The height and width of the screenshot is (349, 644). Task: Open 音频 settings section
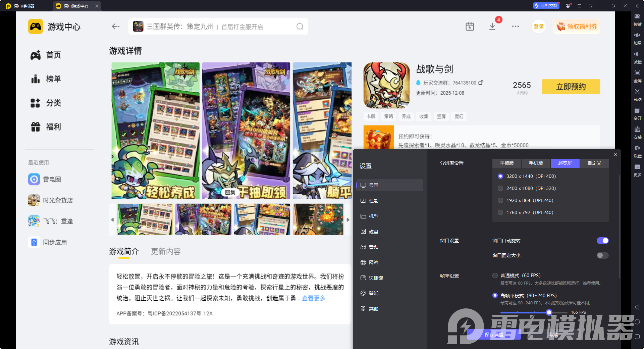click(390, 247)
